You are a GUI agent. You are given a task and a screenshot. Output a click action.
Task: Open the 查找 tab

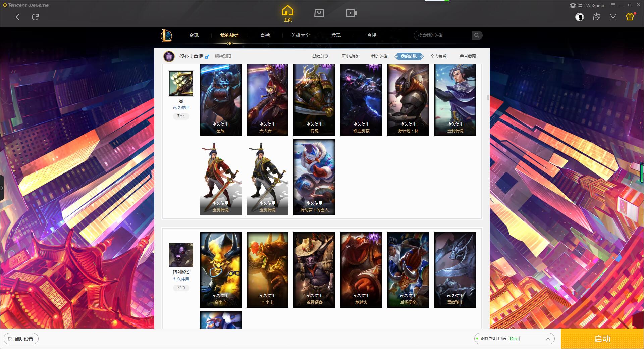371,35
